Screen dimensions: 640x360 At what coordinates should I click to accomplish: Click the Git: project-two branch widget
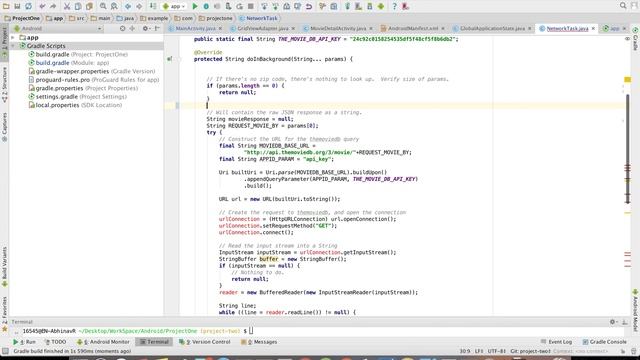[x=530, y=351]
